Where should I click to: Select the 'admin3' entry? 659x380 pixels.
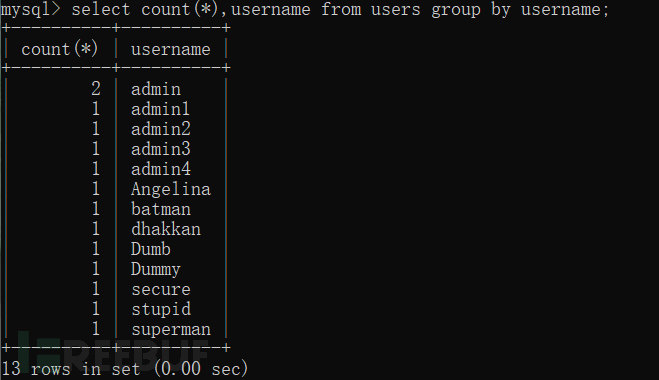pos(161,149)
